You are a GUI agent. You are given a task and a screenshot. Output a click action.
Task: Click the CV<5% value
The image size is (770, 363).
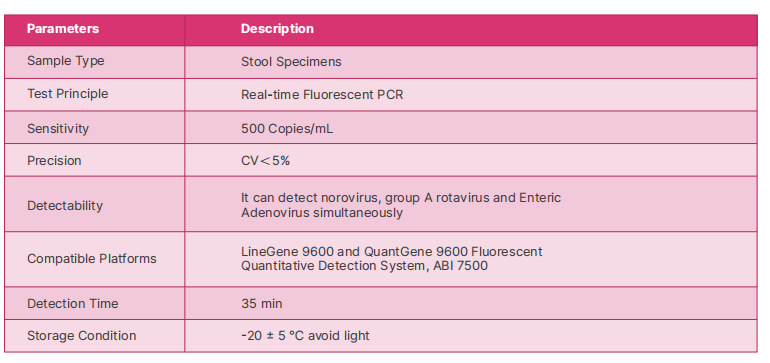pyautogui.click(x=265, y=161)
